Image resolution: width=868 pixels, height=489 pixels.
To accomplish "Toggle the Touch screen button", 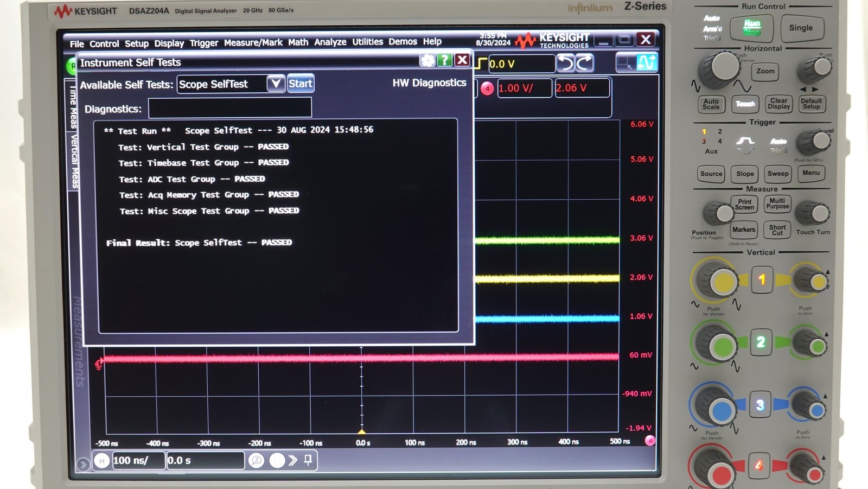I will (745, 104).
